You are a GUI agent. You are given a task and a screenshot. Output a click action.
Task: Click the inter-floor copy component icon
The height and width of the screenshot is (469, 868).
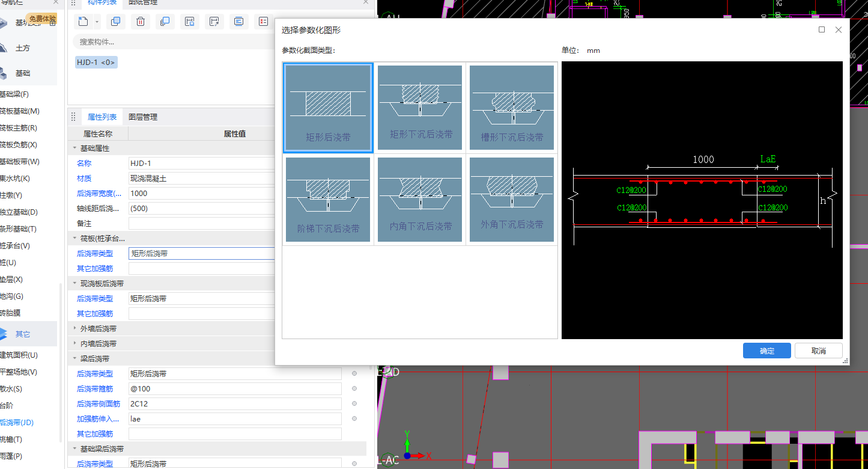pyautogui.click(x=165, y=22)
